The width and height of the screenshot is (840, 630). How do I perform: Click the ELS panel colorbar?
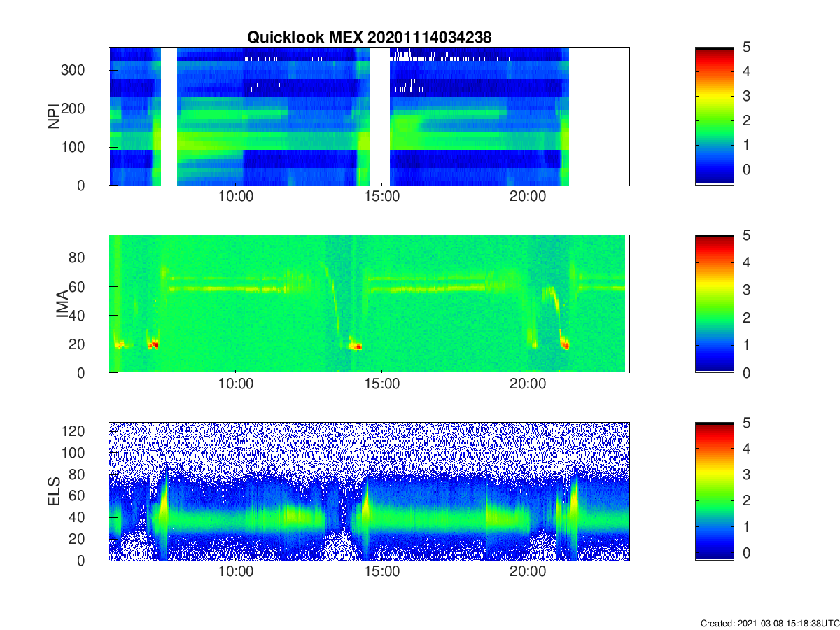coord(714,491)
